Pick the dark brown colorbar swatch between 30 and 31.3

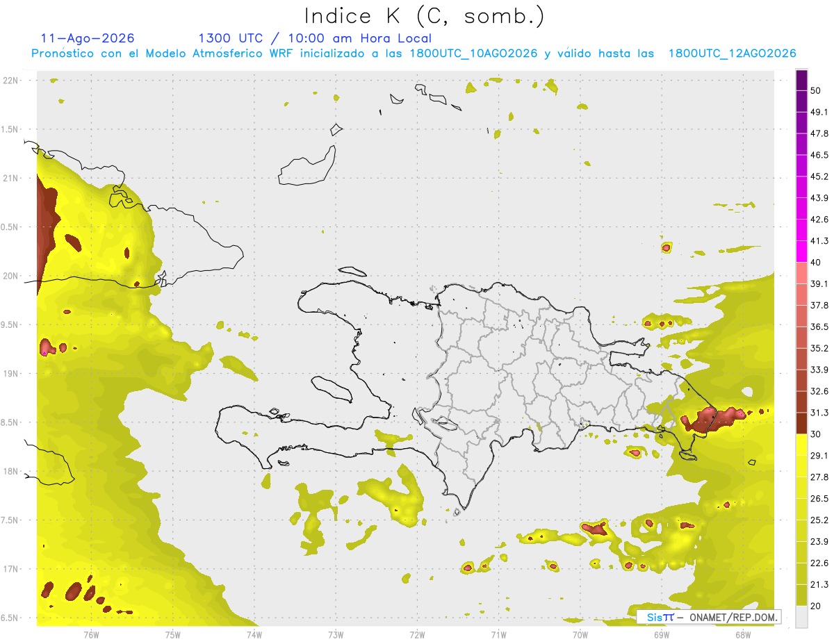[x=801, y=423]
